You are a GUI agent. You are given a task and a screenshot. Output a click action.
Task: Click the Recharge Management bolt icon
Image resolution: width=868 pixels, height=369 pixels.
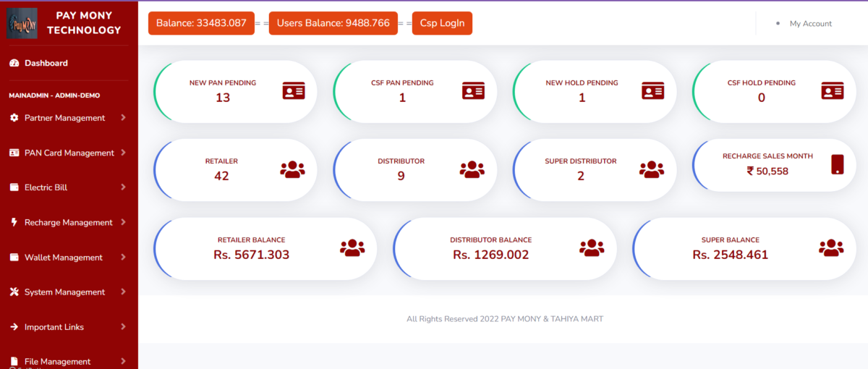14,222
